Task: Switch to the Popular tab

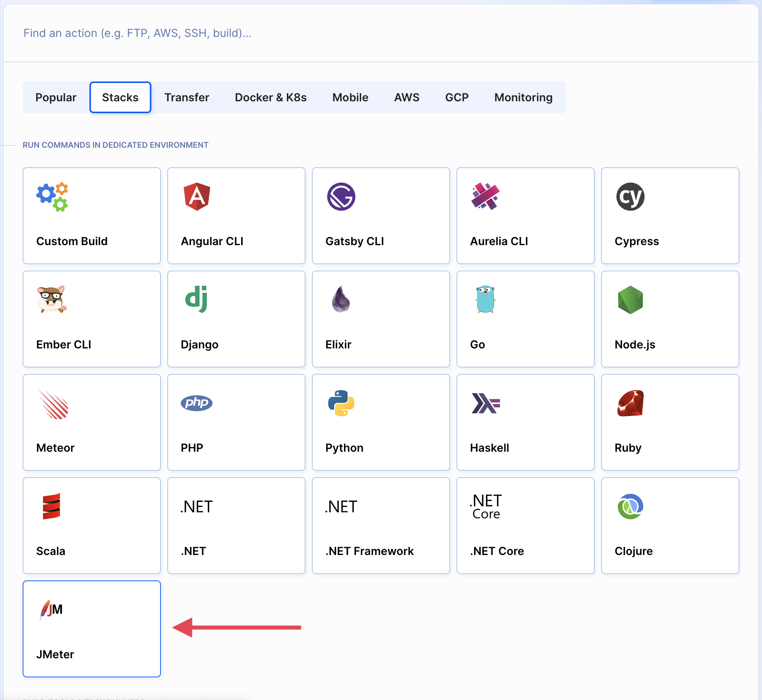Action: (x=56, y=97)
